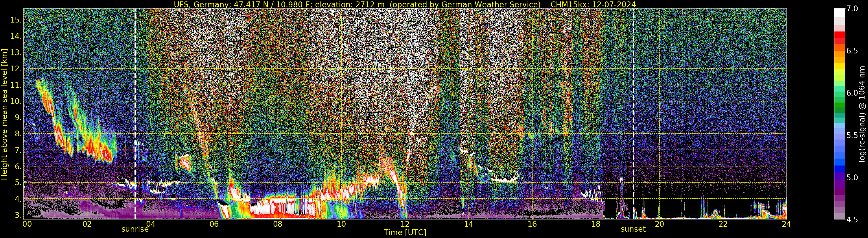Click the 'Height above mean sea level [km]' axis title
Screen dimensions: 868x238
click(4, 114)
